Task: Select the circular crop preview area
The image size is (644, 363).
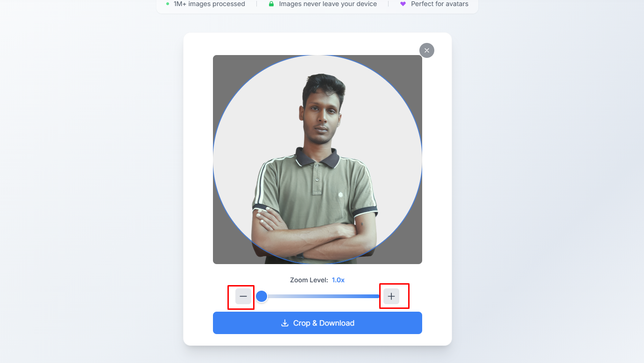Action: [317, 159]
